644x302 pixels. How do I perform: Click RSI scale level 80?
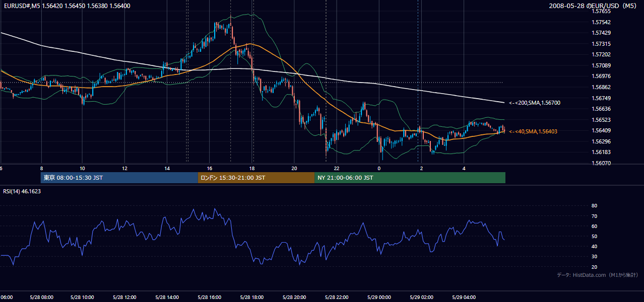(x=594, y=206)
